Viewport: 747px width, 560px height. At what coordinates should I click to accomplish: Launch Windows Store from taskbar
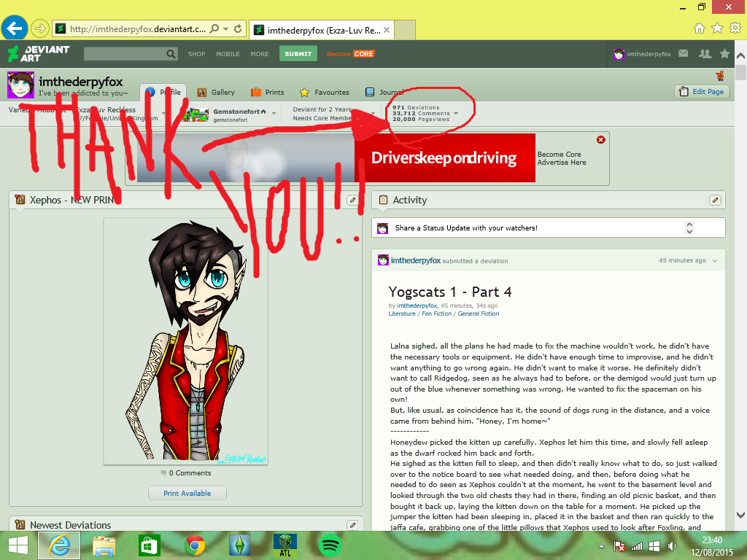click(x=149, y=545)
